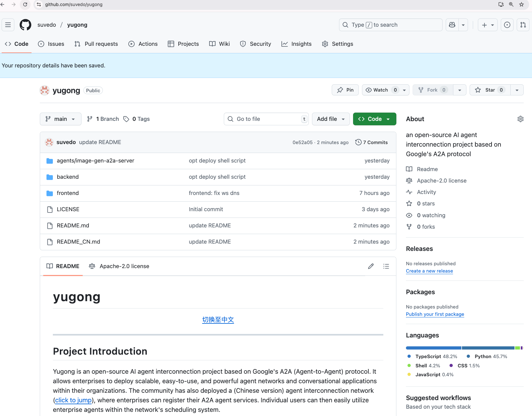Open the Insights tab
This screenshot has height=416, width=532.
pos(296,44)
